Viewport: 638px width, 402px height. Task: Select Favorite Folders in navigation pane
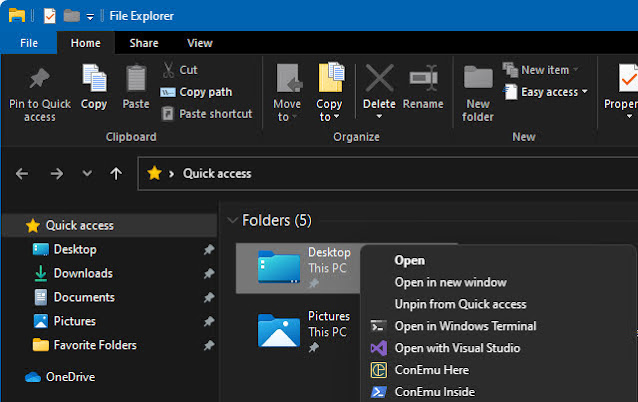tap(95, 345)
